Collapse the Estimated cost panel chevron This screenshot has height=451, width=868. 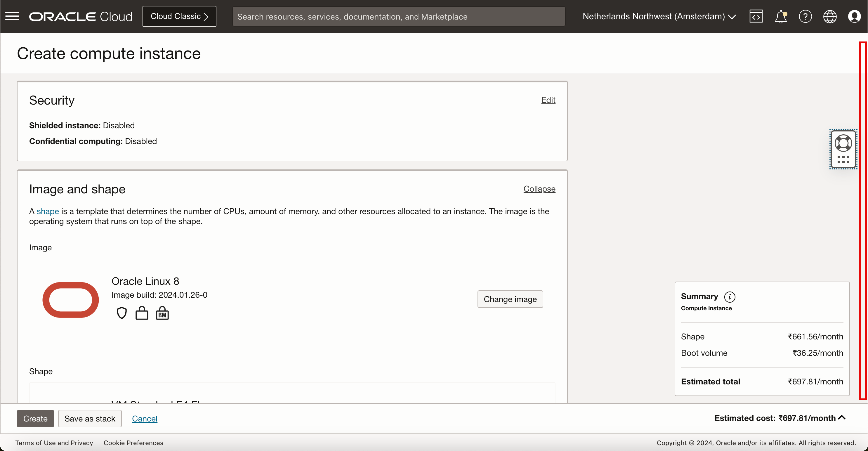click(x=842, y=418)
